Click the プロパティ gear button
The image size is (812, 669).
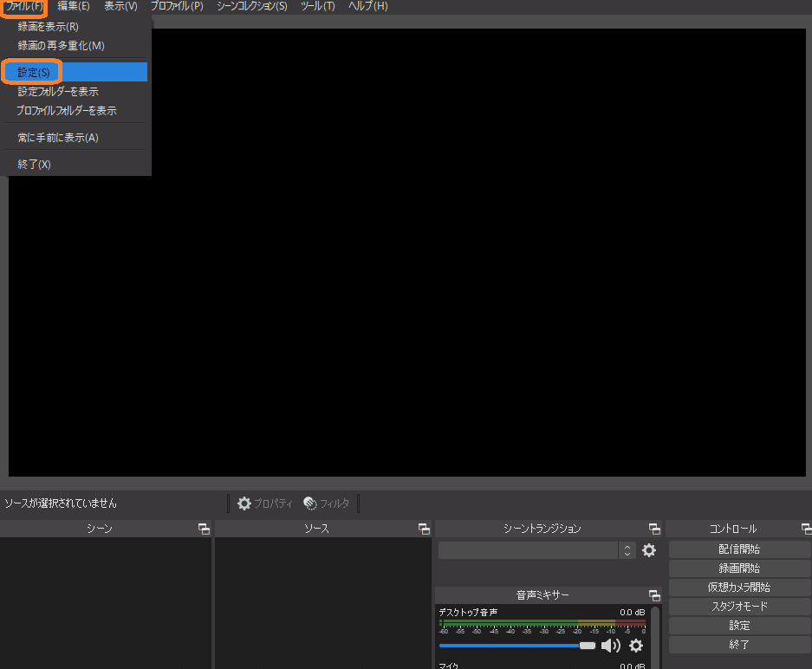[x=265, y=503]
